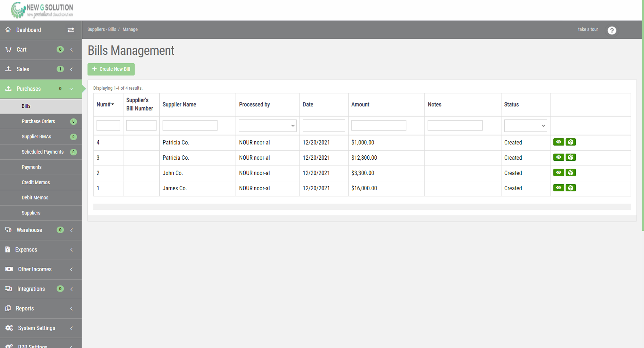The height and width of the screenshot is (348, 644).
Task: Open the Status filter dropdown
Action: (x=525, y=126)
